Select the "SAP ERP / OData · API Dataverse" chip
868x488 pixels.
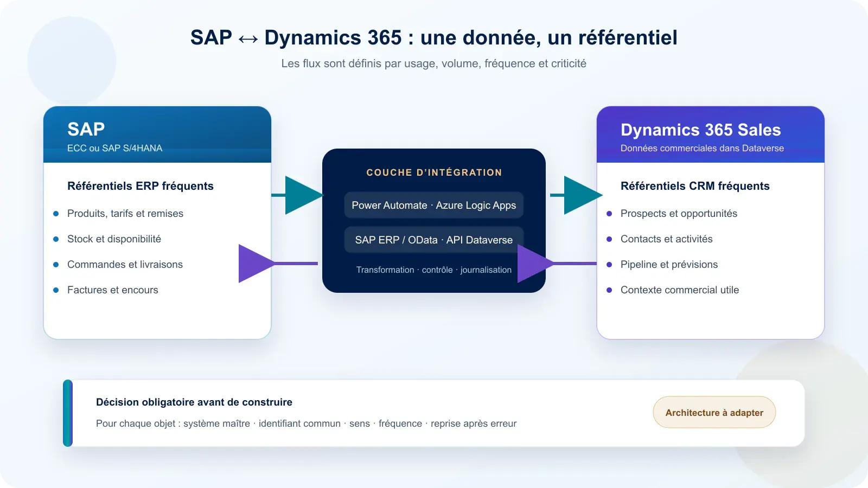434,240
